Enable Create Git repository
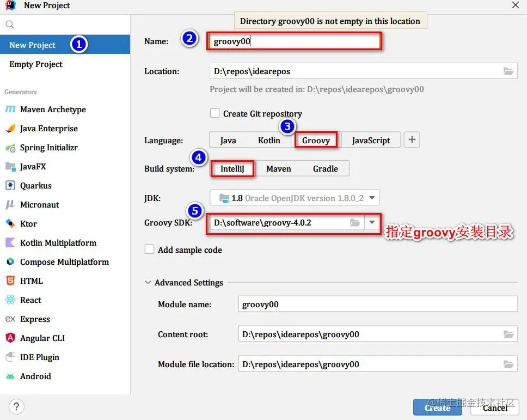The image size is (527, 420). coord(214,113)
